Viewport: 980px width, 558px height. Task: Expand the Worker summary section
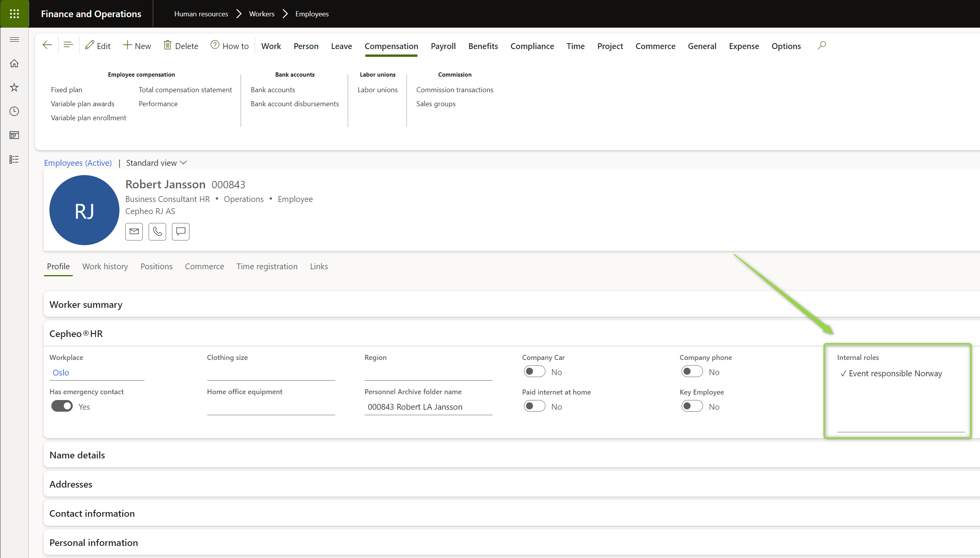(86, 305)
